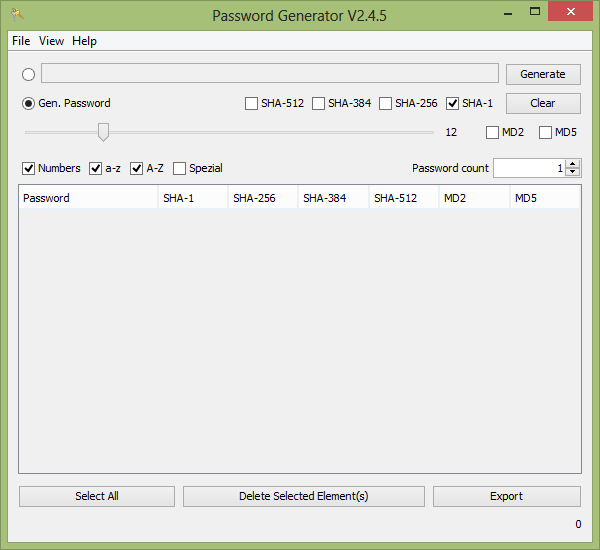Open the Help menu
600x550 pixels.
[85, 41]
